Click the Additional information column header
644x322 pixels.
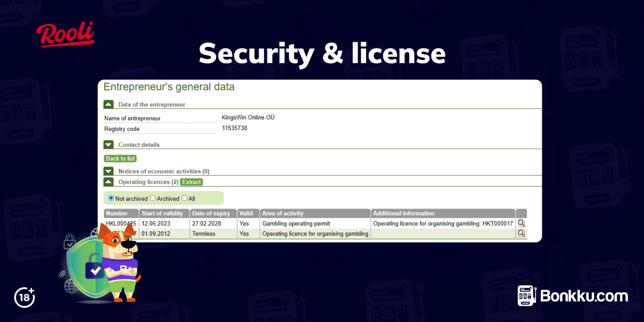(x=443, y=213)
